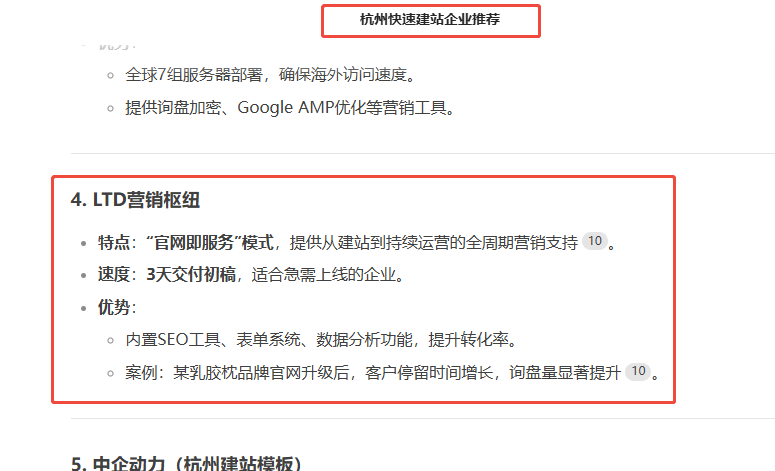Click the title 杭州快速建站企业推荐
775x471 pixels.
pos(430,19)
